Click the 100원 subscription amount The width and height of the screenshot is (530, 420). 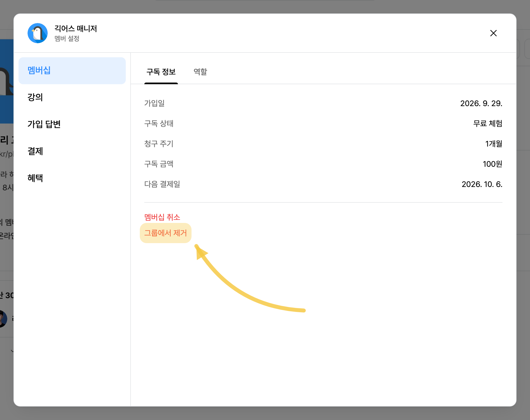click(x=492, y=164)
